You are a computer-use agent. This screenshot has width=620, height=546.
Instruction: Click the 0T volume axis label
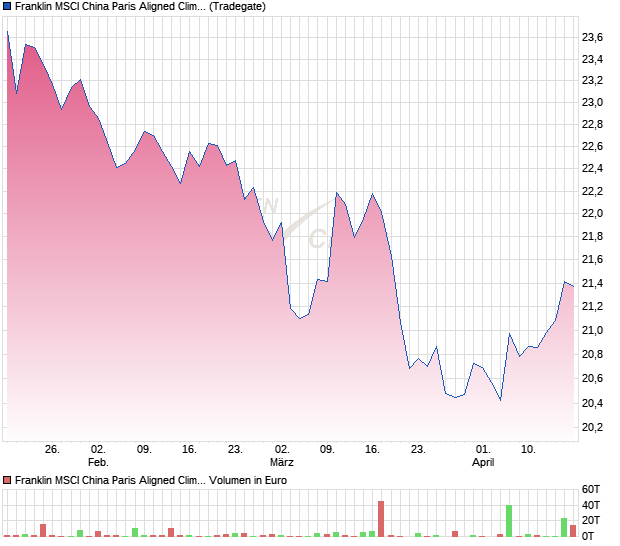pyautogui.click(x=587, y=536)
